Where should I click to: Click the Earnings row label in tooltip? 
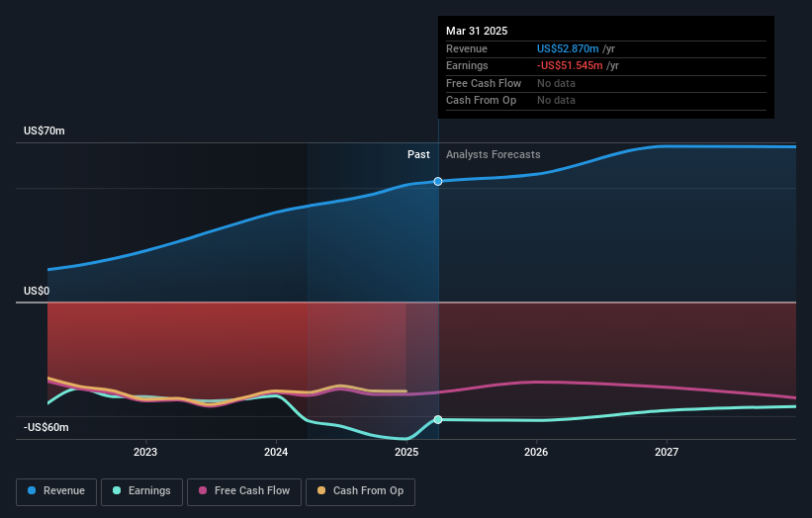click(467, 65)
